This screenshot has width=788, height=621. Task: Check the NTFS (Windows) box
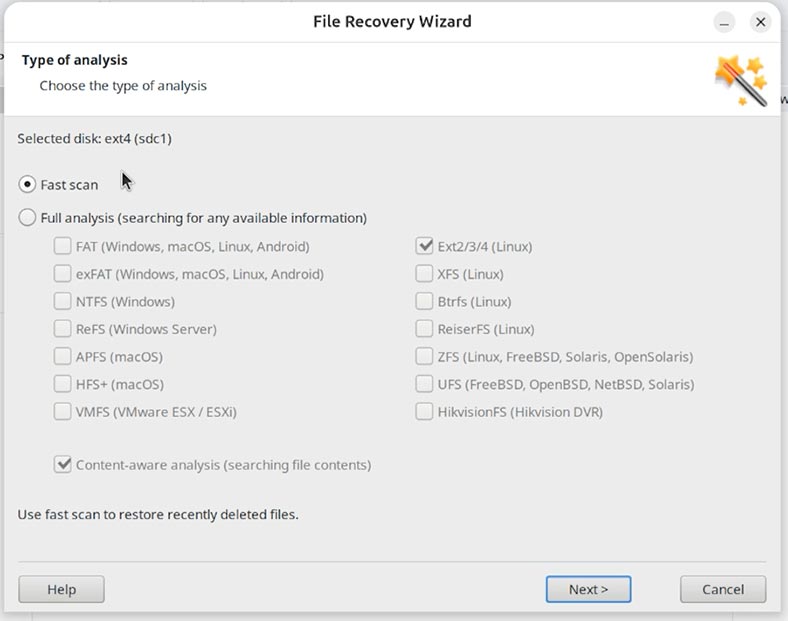coord(62,301)
